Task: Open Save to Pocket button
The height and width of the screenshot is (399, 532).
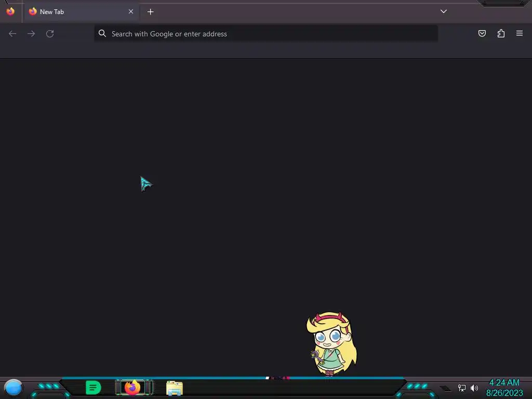Action: (482, 33)
